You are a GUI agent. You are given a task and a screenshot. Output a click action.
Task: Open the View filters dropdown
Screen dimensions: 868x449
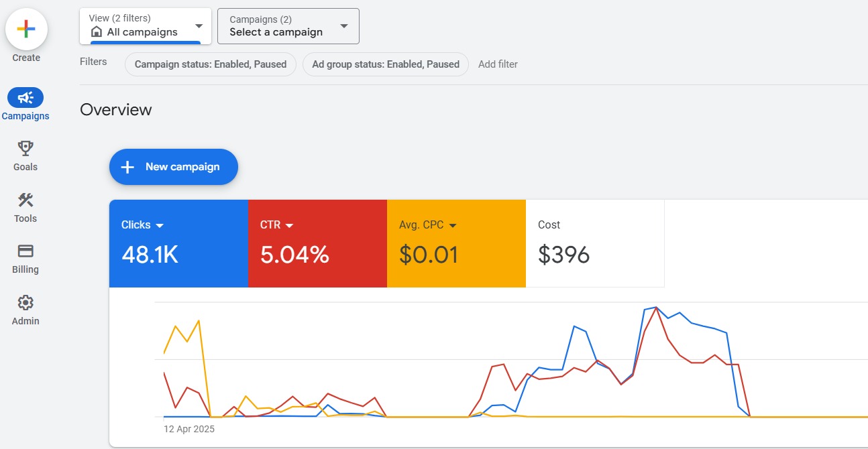point(198,25)
